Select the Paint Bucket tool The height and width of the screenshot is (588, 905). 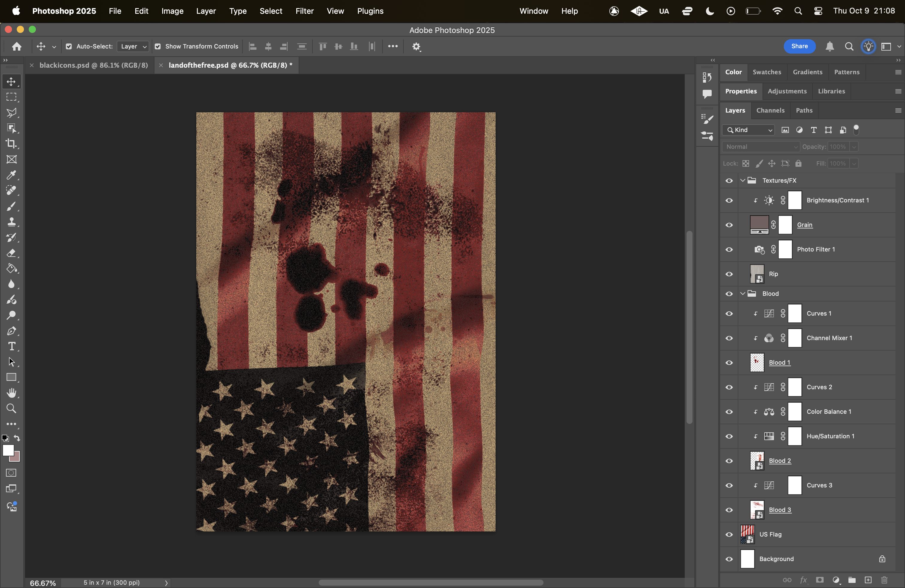11,269
